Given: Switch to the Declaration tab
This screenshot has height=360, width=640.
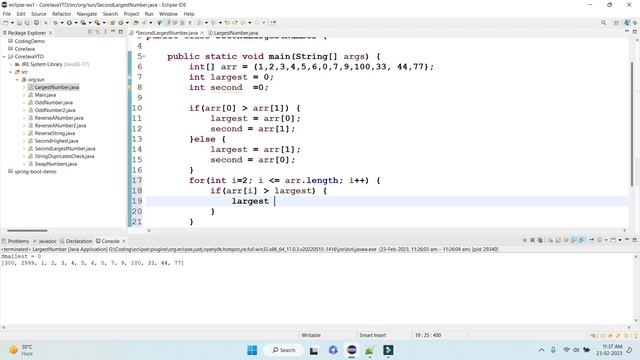Looking at the screenshot, I should tap(76, 241).
